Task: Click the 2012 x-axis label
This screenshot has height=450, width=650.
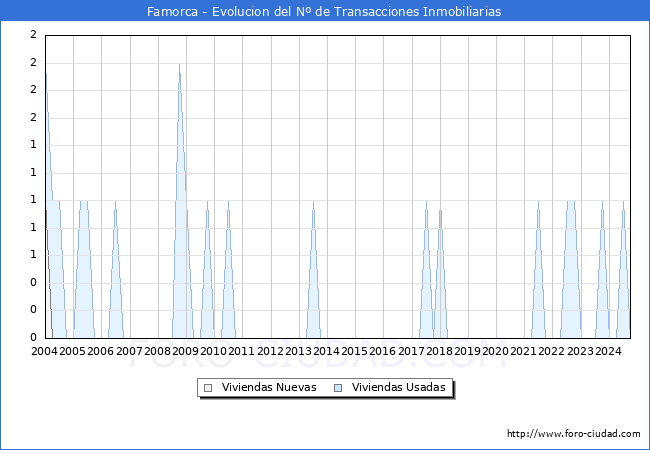Action: 270,351
